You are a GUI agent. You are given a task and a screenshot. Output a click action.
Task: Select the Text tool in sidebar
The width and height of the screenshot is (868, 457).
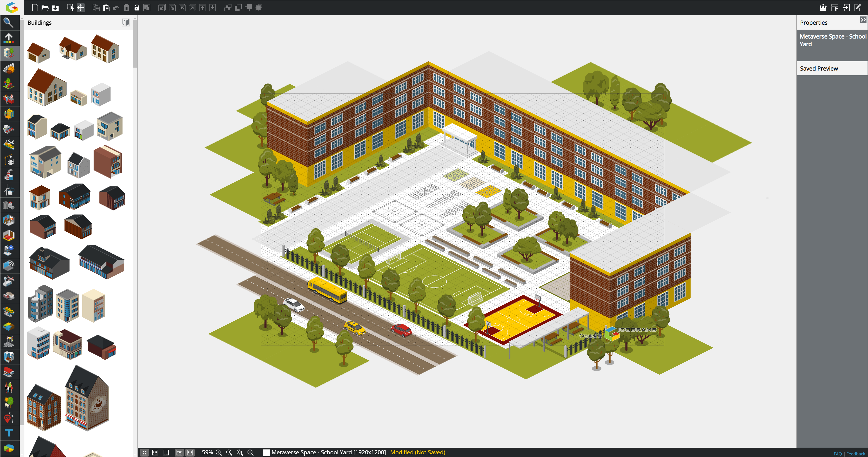click(8, 433)
